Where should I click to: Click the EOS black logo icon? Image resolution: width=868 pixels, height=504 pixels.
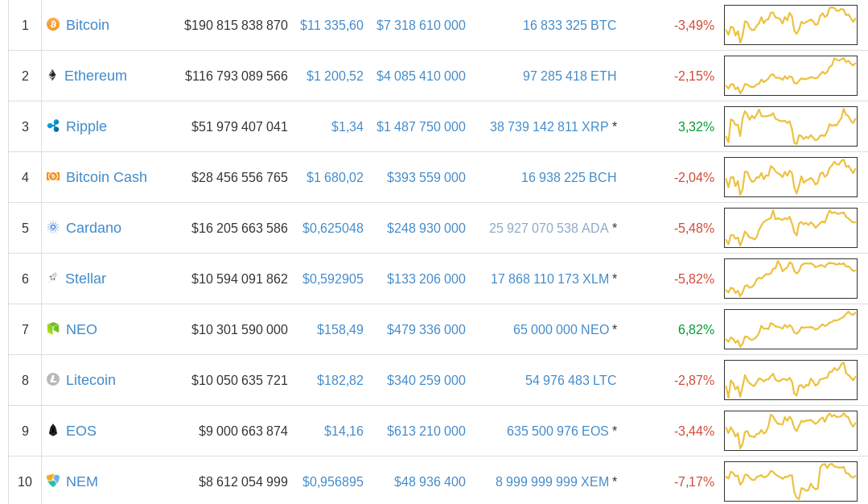53,431
